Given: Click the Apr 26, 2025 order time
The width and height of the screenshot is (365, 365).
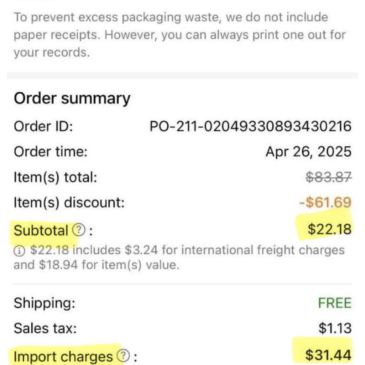Looking at the screenshot, I should coord(308,152).
